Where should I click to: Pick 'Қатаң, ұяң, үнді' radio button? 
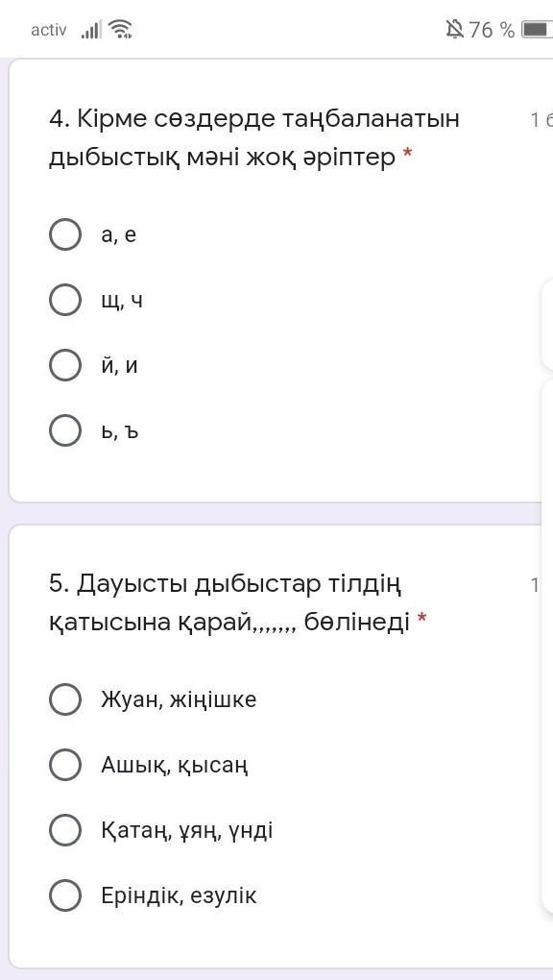[x=65, y=831]
